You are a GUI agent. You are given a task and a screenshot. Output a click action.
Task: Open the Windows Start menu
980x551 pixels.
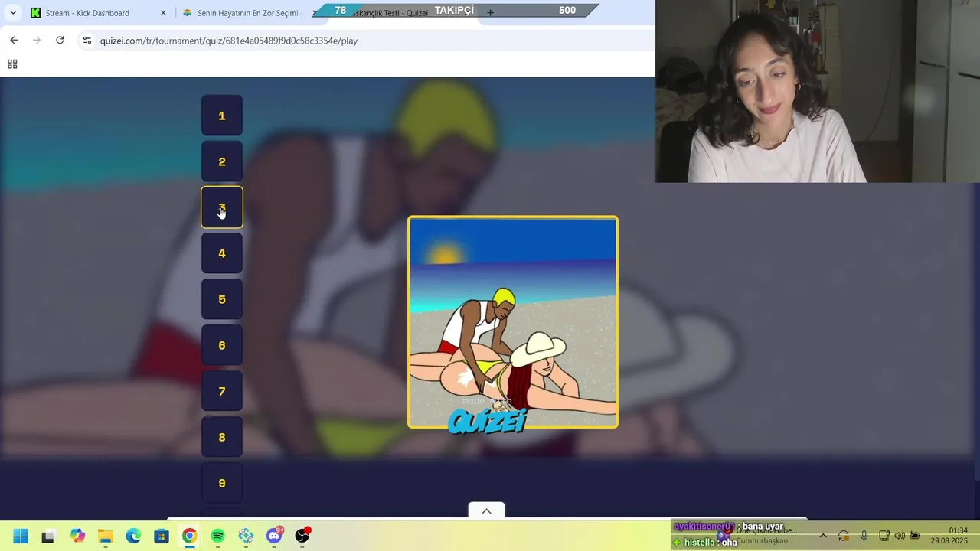[21, 536]
